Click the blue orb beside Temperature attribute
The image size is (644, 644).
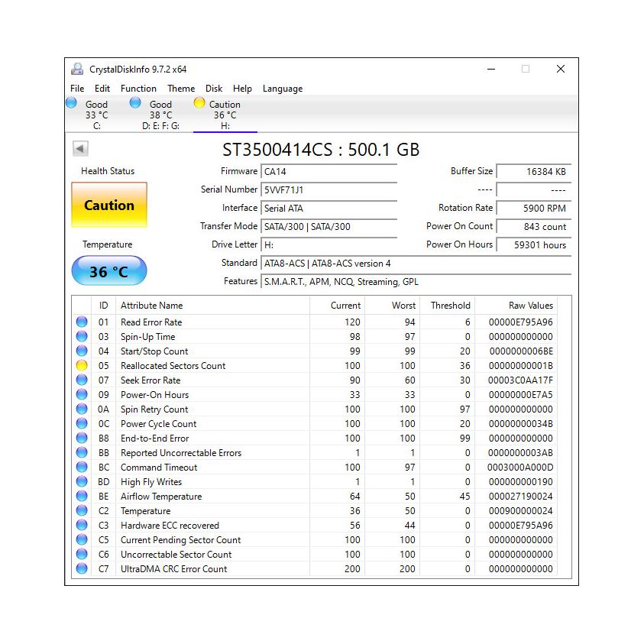[82, 511]
